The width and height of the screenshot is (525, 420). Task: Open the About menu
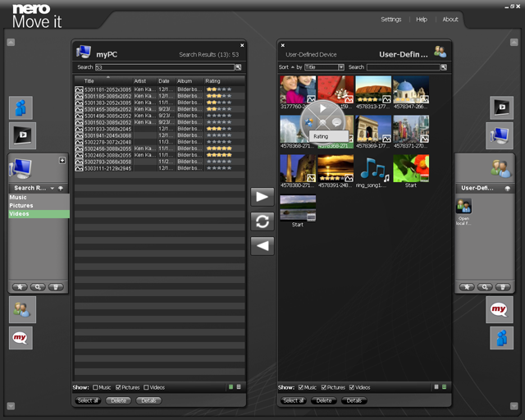[x=450, y=20]
